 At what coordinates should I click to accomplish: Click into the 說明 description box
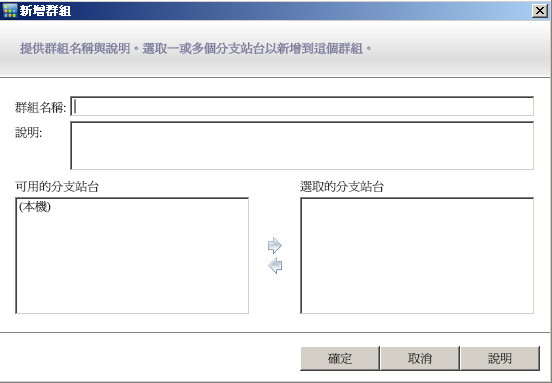click(x=302, y=146)
